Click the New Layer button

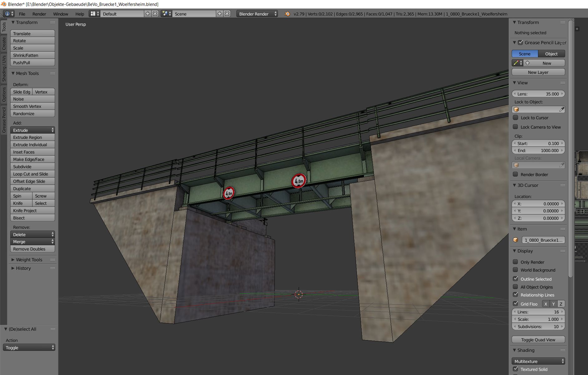pyautogui.click(x=538, y=72)
